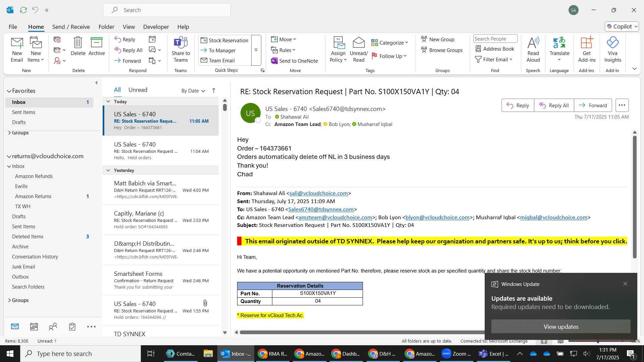This screenshot has height=362, width=644.
Task: Click the Search box in title bar
Action: tap(167, 10)
